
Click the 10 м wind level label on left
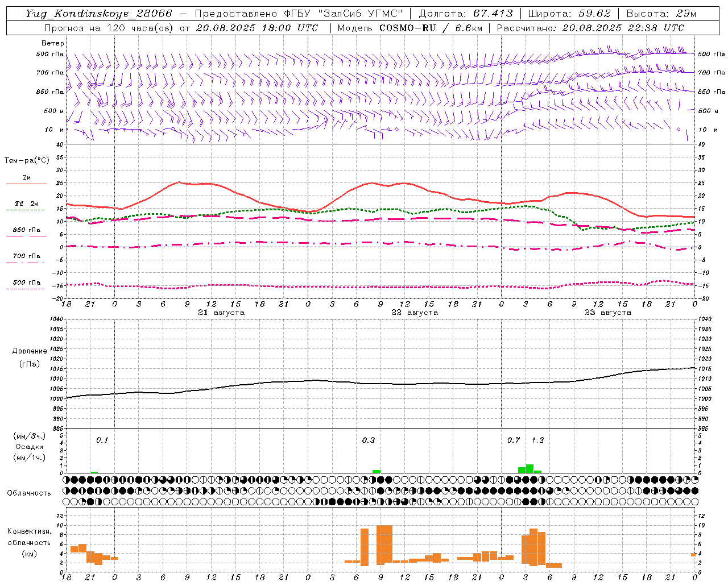coord(55,130)
